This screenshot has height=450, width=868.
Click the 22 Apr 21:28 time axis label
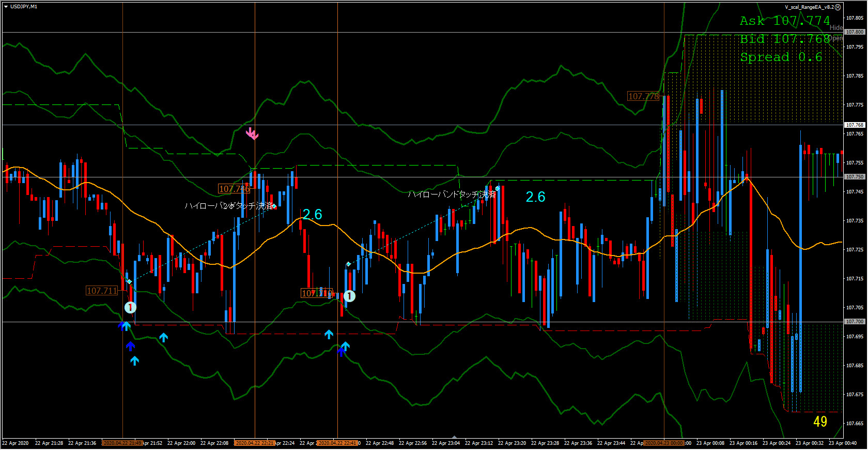coord(49,443)
